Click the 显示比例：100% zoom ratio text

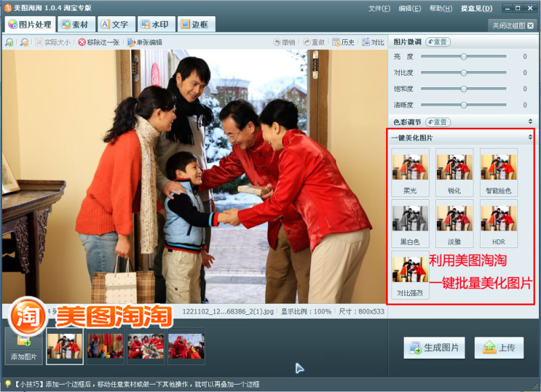coord(306,312)
